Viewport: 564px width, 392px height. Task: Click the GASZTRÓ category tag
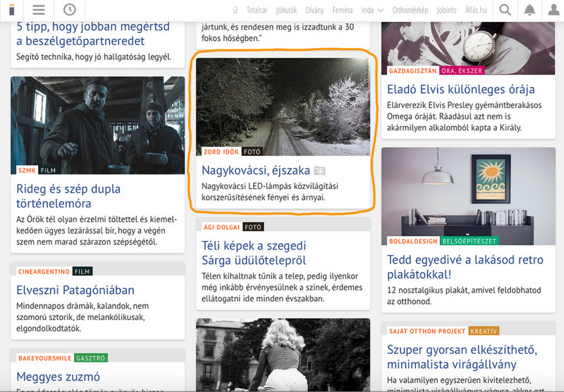pyautogui.click(x=91, y=358)
